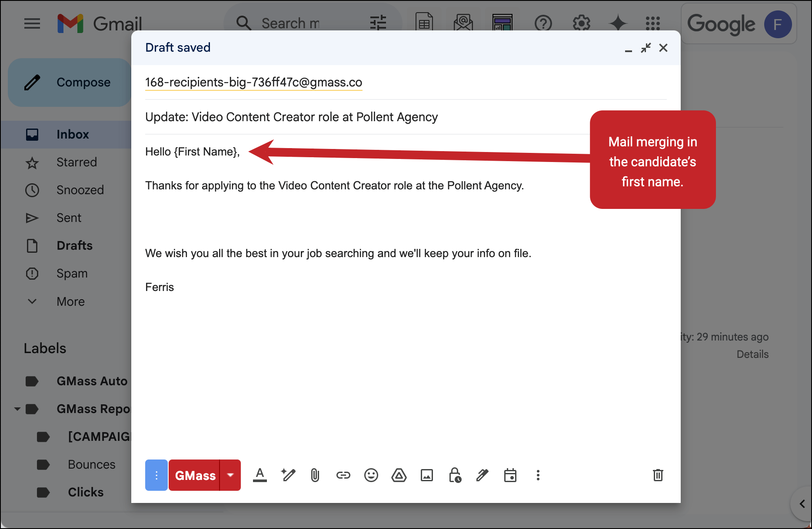Click the 'We wish you all the best' sentence
Image resolution: width=812 pixels, height=529 pixels.
(338, 253)
